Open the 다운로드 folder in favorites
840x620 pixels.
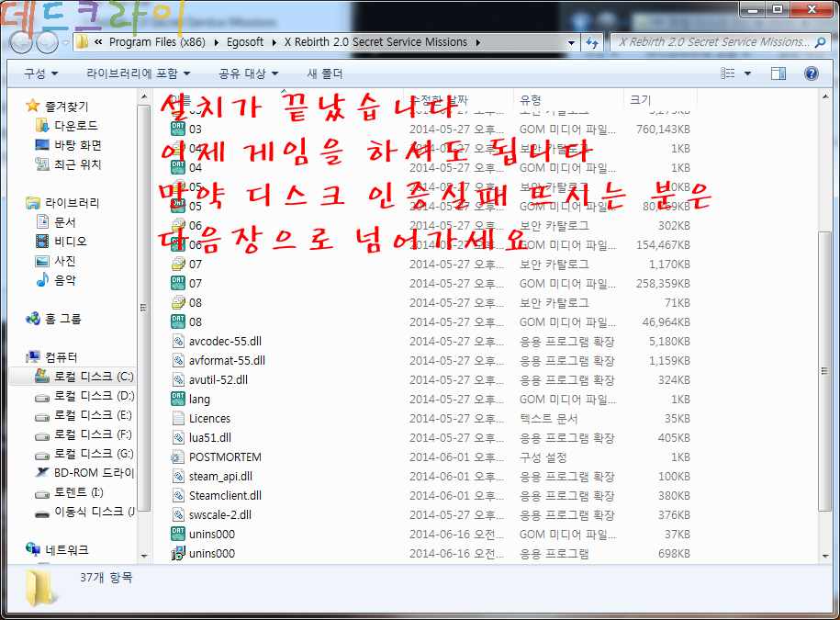tap(75, 126)
